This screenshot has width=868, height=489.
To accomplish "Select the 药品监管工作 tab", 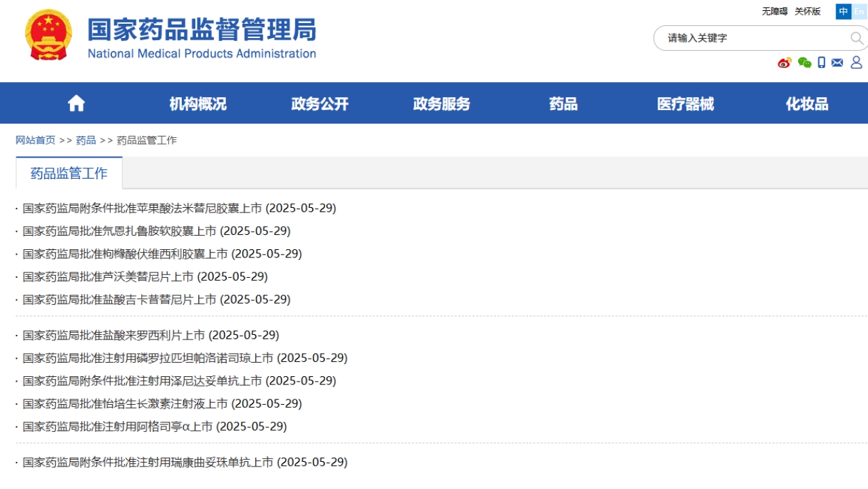I will [x=69, y=173].
